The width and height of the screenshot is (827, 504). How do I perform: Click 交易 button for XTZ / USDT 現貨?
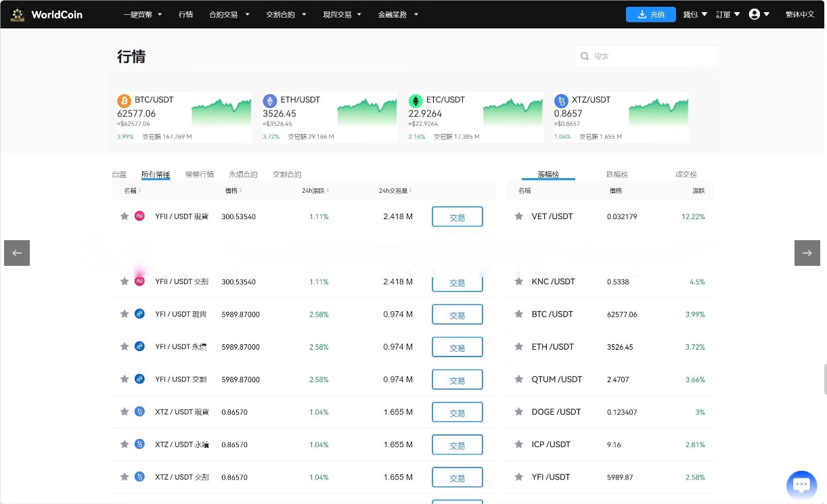pyautogui.click(x=457, y=412)
